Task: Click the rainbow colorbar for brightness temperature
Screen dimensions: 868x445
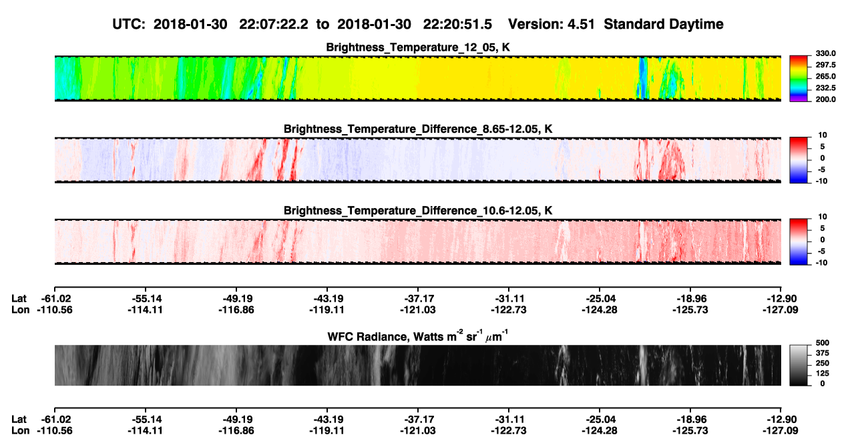Action: click(x=799, y=78)
